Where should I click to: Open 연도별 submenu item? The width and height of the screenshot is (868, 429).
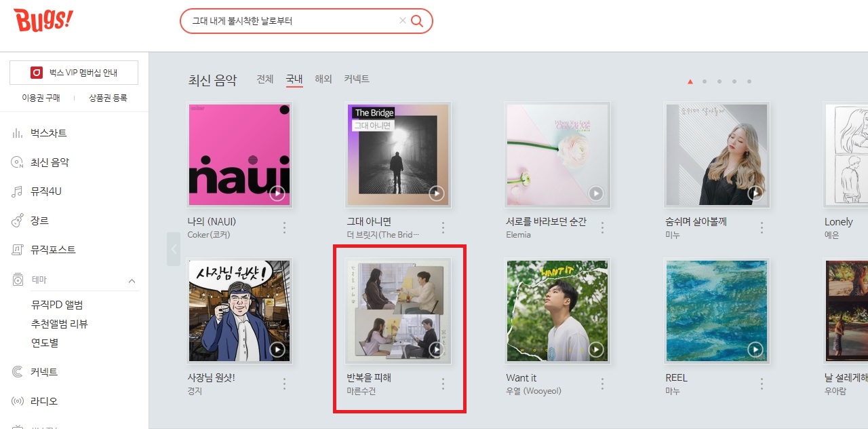tap(45, 343)
